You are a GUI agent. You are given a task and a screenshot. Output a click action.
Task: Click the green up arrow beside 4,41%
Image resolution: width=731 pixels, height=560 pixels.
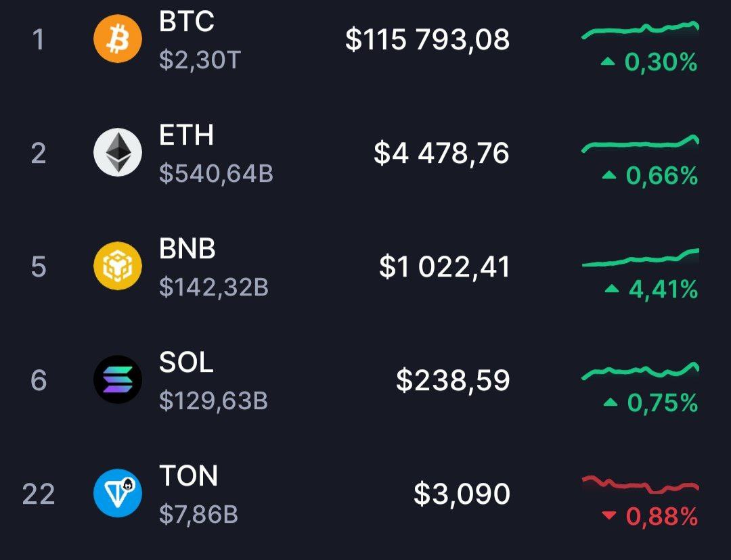coord(612,289)
